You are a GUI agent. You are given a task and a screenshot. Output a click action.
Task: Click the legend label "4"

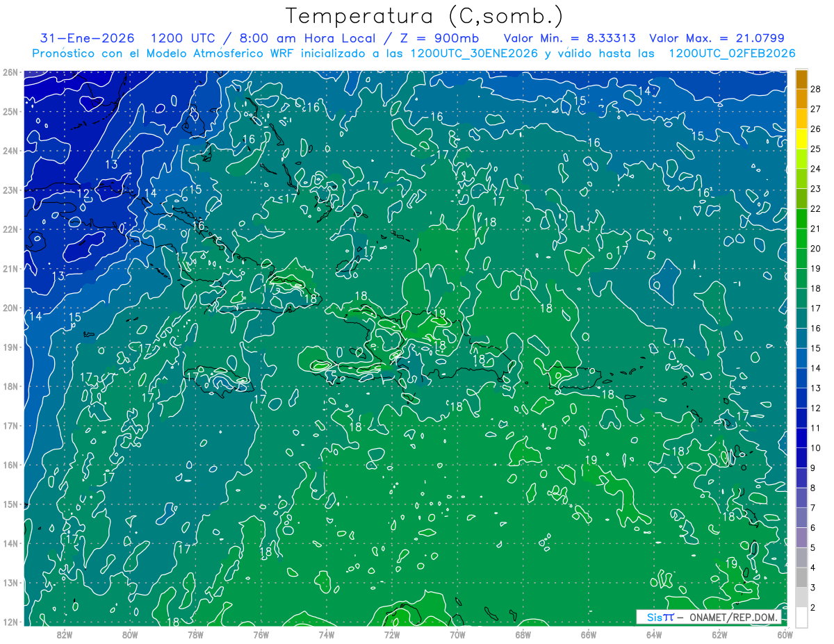pyautogui.click(x=813, y=568)
